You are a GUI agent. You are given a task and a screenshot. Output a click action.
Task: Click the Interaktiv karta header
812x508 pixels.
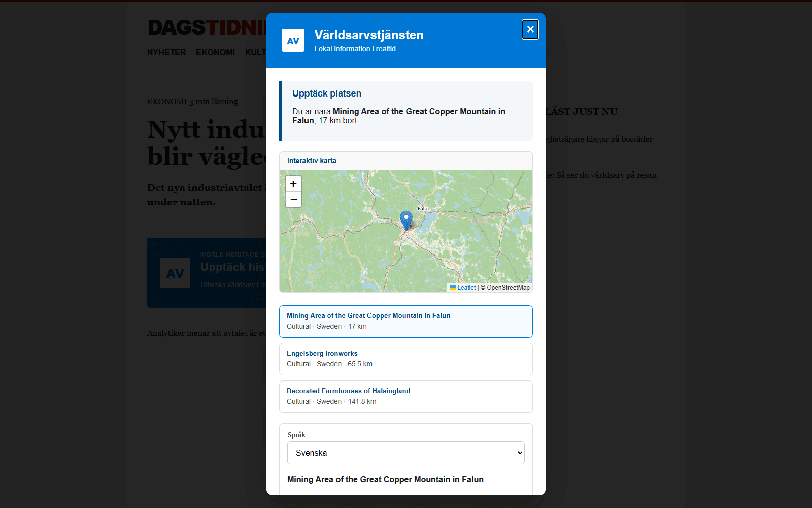[x=406, y=161]
